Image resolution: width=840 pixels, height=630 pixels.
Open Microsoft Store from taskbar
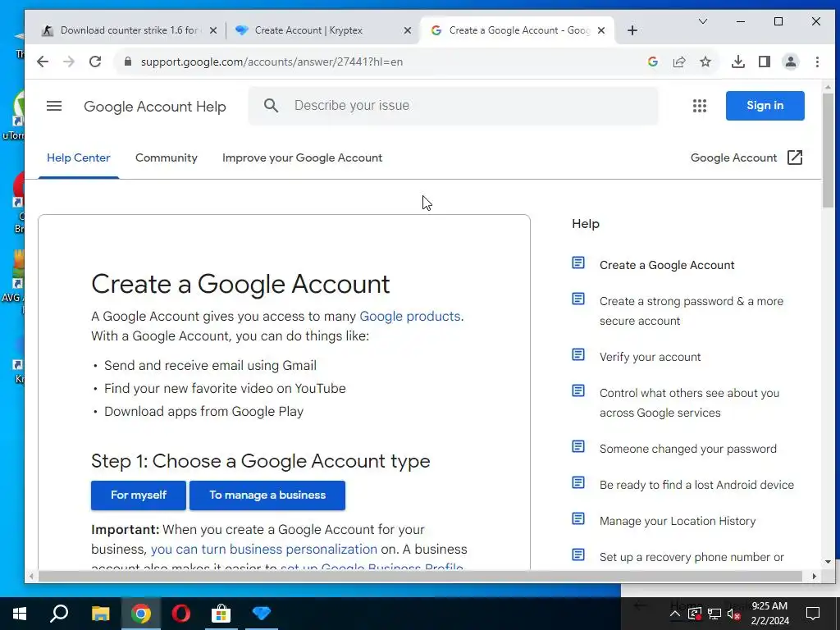[x=221, y=614]
